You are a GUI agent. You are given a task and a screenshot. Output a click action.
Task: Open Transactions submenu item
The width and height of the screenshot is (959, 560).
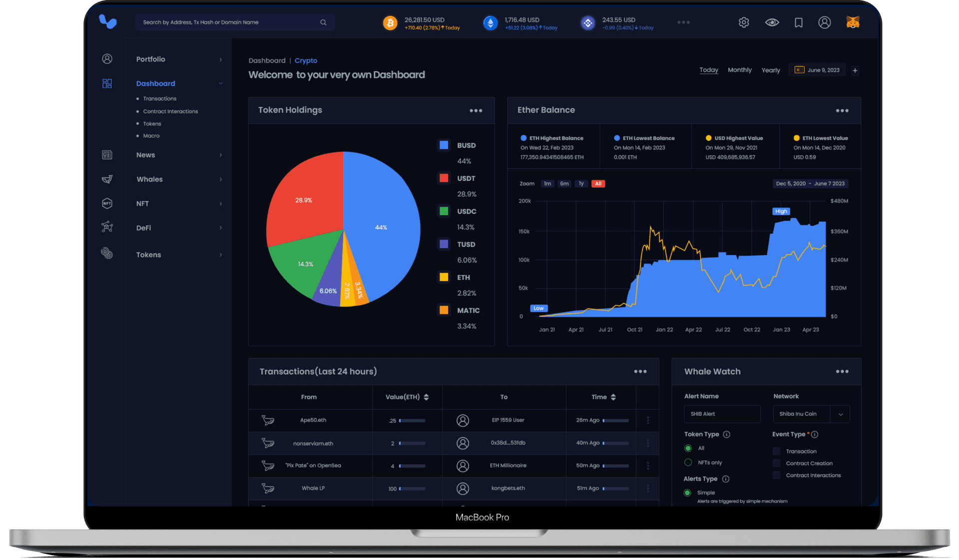click(159, 99)
